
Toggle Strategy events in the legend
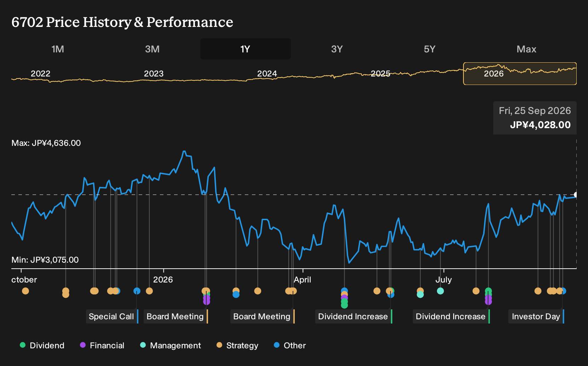pyautogui.click(x=237, y=345)
